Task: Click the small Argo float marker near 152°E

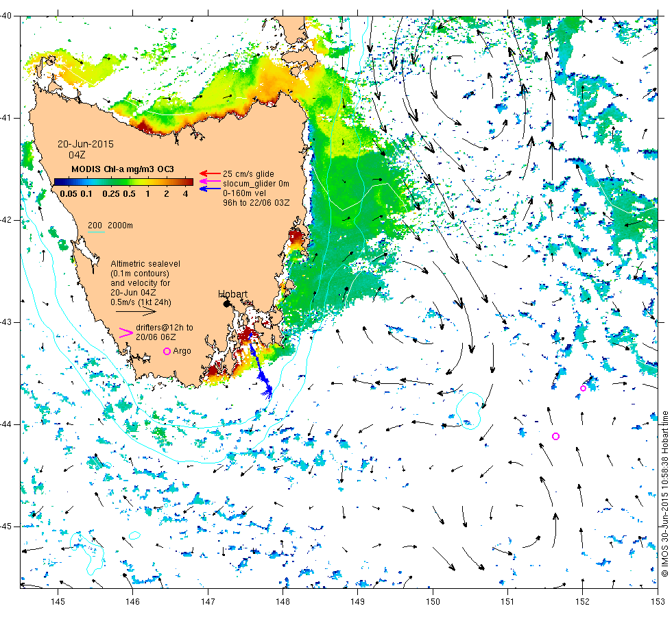Action: tap(584, 388)
